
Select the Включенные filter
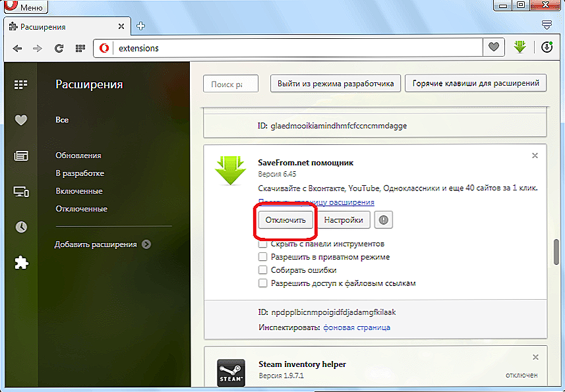click(x=79, y=191)
